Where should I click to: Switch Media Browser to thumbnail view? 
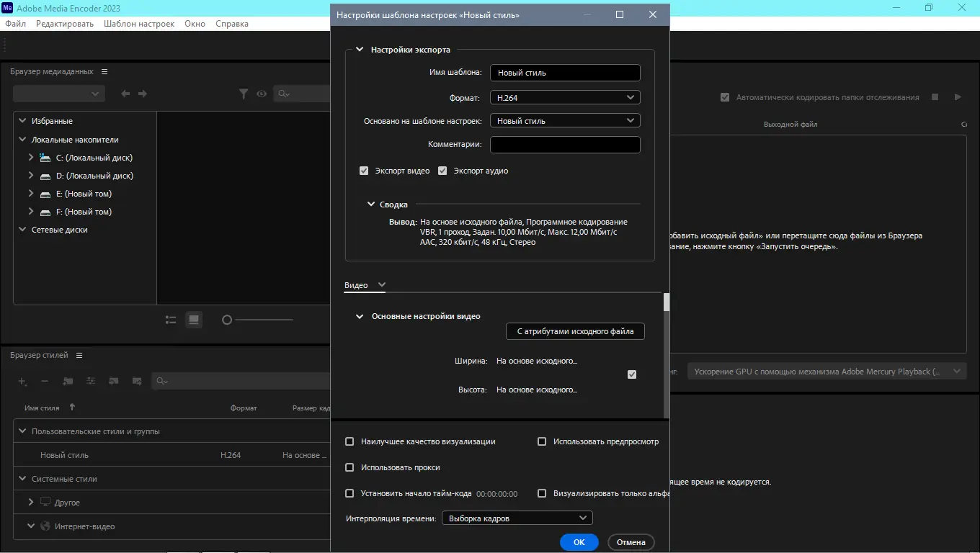click(x=194, y=320)
